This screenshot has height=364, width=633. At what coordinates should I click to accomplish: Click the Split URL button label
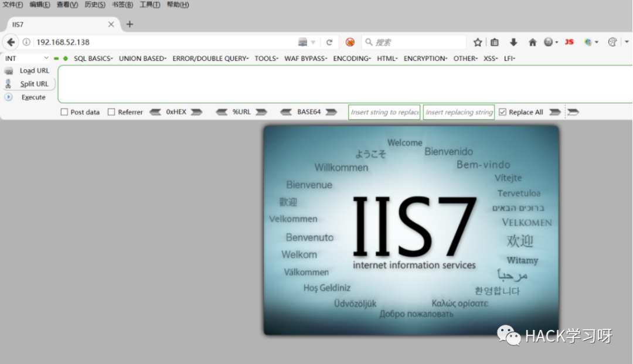tap(35, 84)
